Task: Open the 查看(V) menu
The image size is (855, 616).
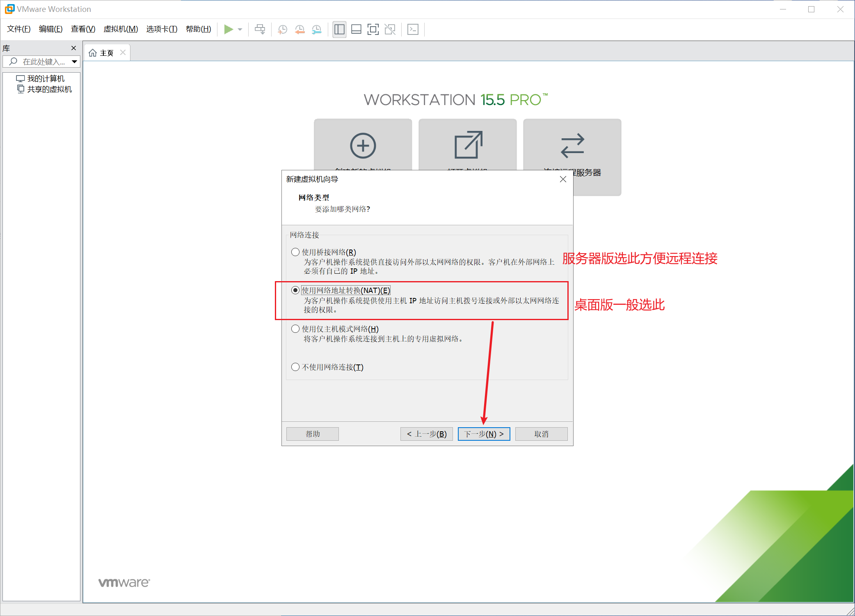Action: pyautogui.click(x=83, y=29)
